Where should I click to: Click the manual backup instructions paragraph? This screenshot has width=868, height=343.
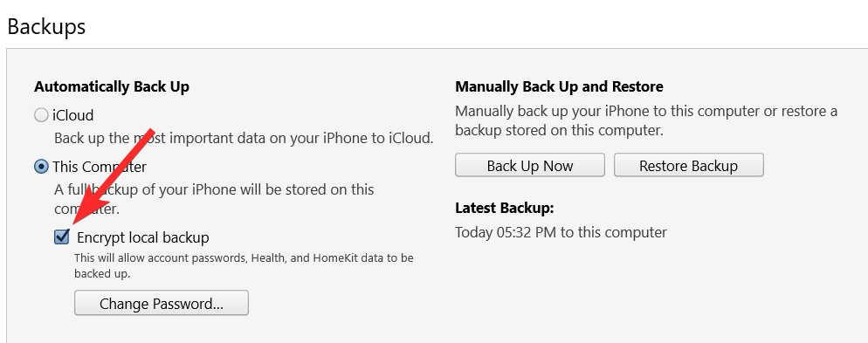coord(646,120)
